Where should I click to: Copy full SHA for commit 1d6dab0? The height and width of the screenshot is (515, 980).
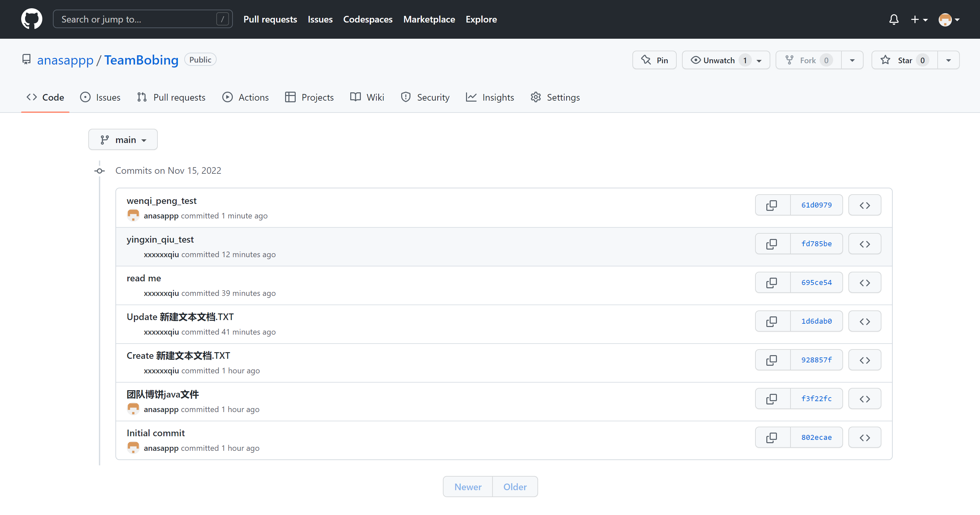coord(772,321)
